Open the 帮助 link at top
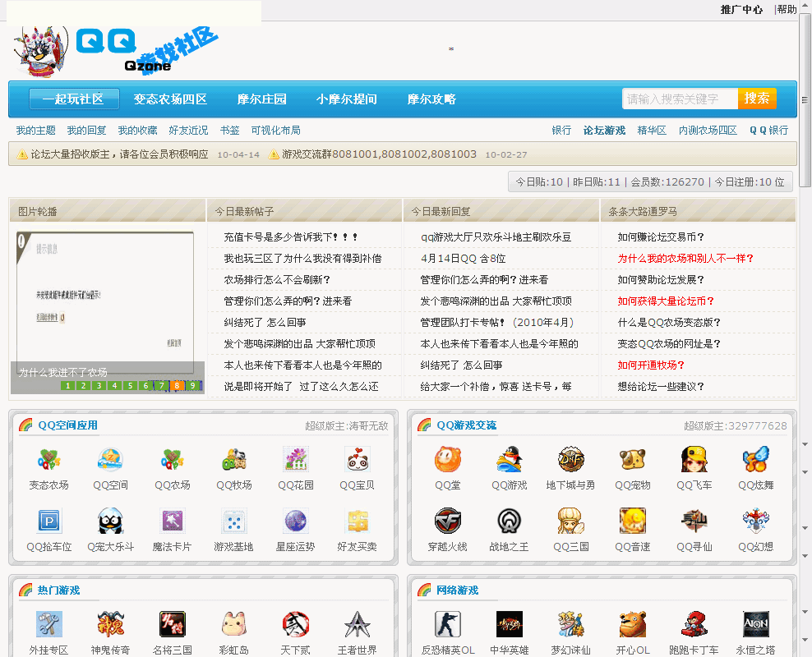The image size is (812, 657). click(x=787, y=9)
